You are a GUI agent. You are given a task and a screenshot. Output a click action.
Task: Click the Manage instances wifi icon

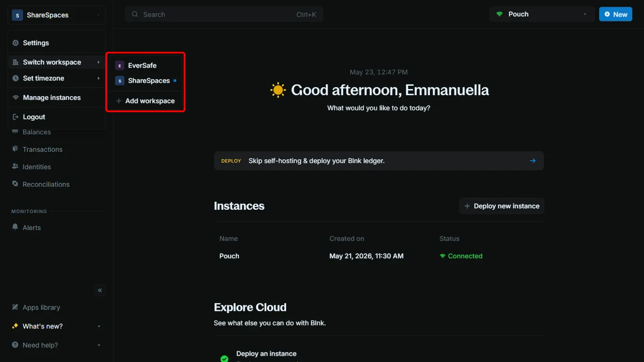point(16,98)
